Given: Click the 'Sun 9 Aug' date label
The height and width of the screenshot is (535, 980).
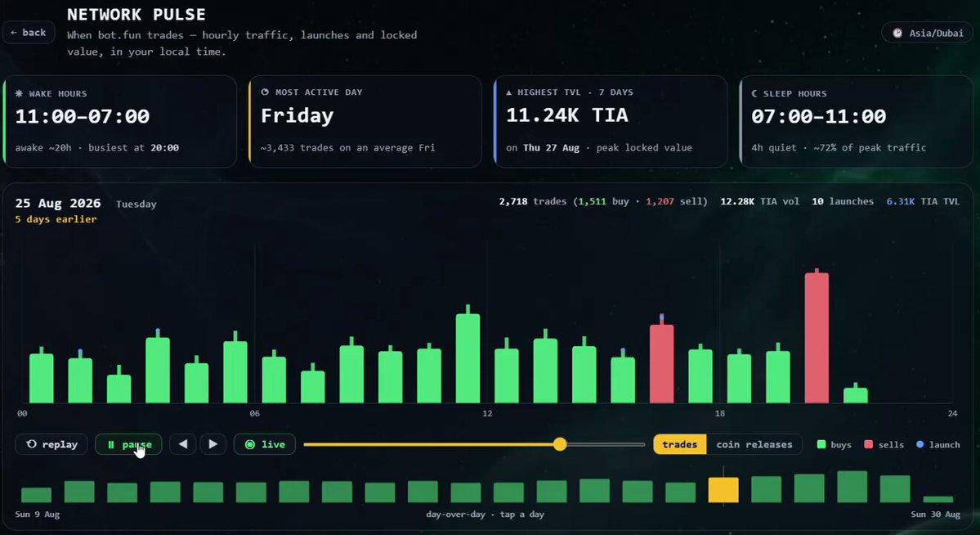Looking at the screenshot, I should [x=38, y=515].
